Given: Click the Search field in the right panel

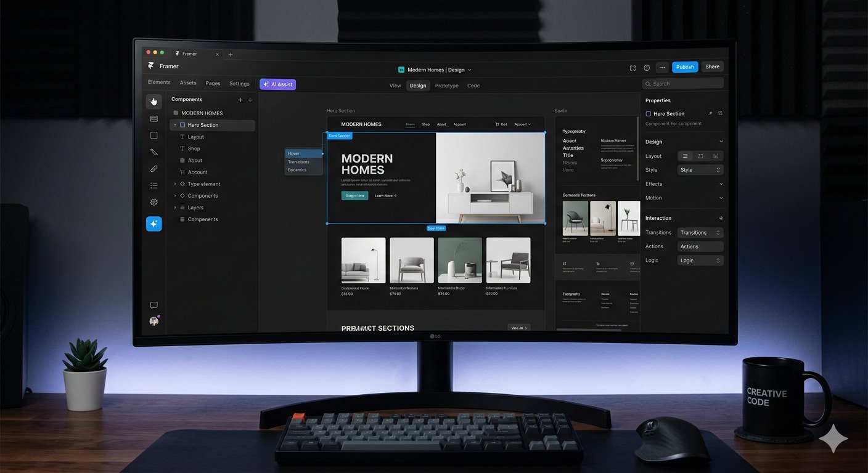Looking at the screenshot, I should tap(683, 84).
